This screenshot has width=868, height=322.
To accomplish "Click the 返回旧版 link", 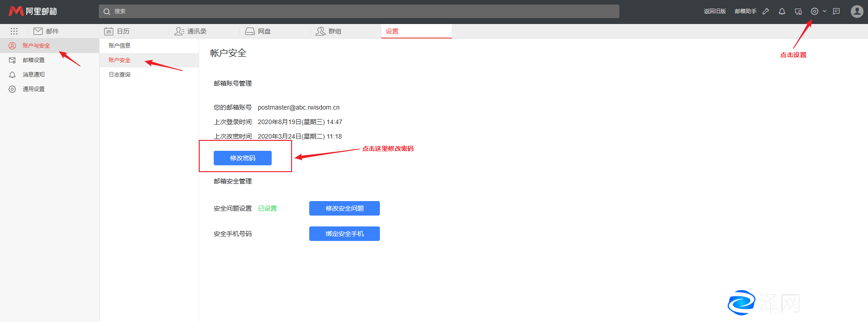I will click(x=715, y=11).
